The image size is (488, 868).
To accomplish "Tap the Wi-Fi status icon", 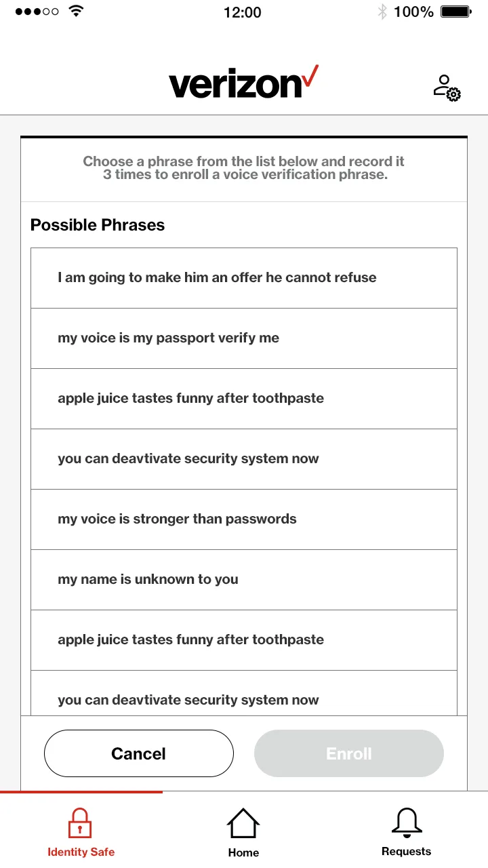I will [76, 12].
